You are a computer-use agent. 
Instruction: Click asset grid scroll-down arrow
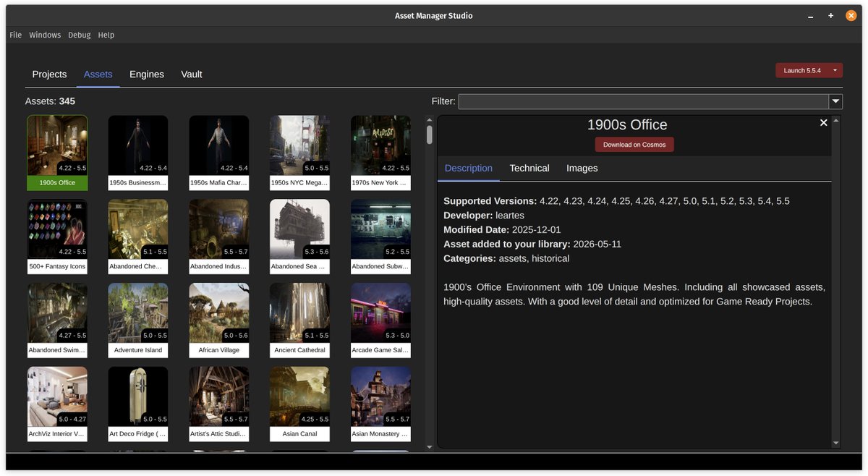(x=430, y=447)
